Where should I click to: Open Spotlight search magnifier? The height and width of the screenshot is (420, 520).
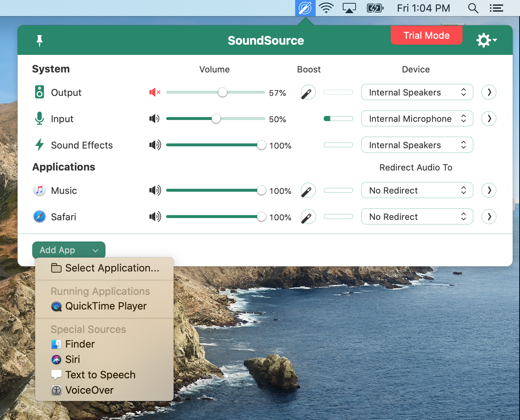click(473, 8)
